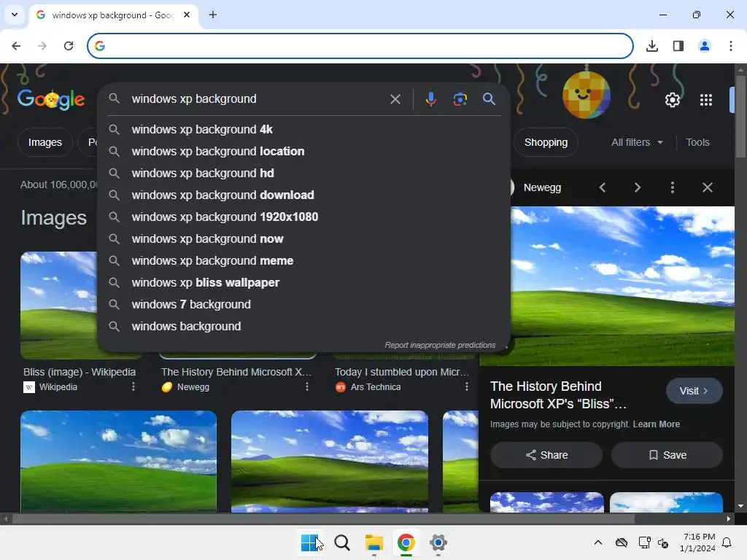
Task: Click the browser forward arrow
Action: tap(42, 46)
